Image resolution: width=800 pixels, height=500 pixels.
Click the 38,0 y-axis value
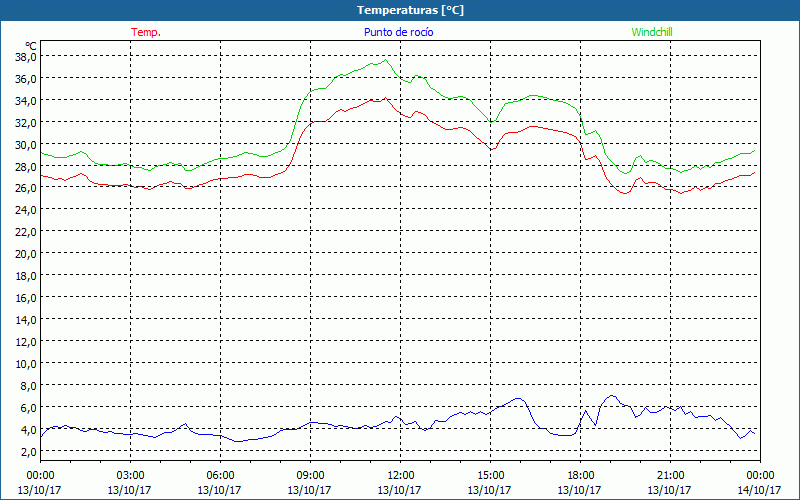coord(26,57)
